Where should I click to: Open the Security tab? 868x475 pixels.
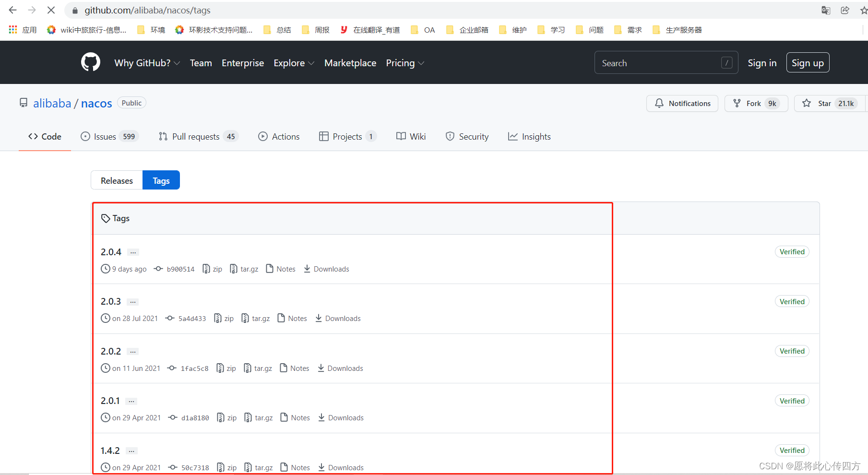tap(467, 137)
